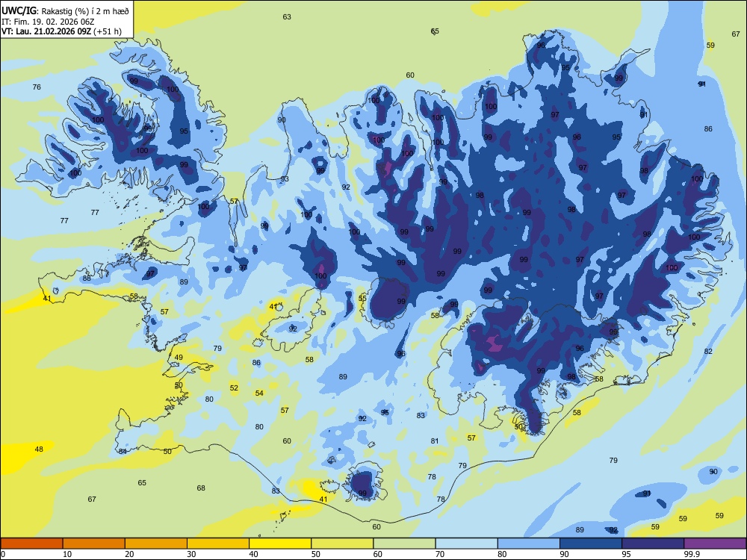Click the "68" value in the southern sea
Image resolution: width=747 pixels, height=560 pixels.
201,488
